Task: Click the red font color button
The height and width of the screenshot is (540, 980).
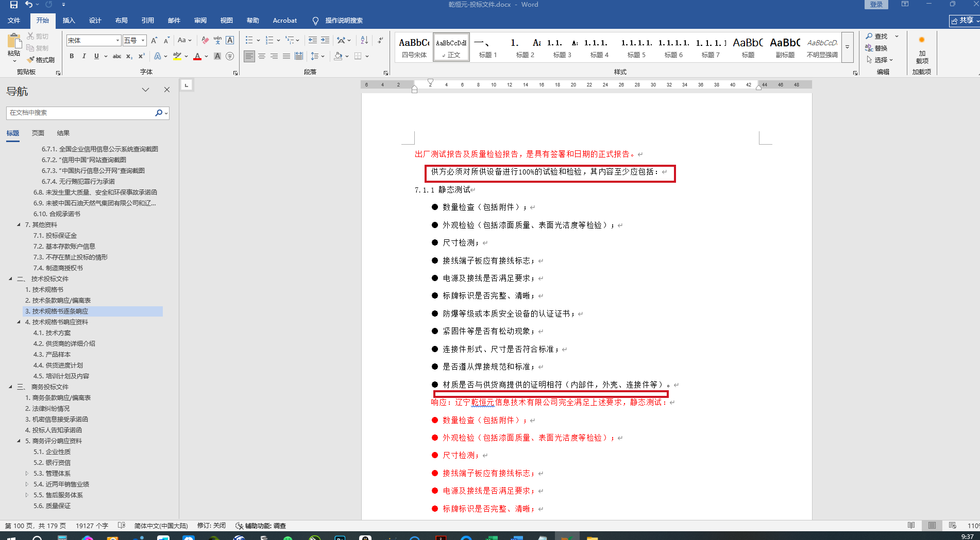Action: pyautogui.click(x=197, y=56)
